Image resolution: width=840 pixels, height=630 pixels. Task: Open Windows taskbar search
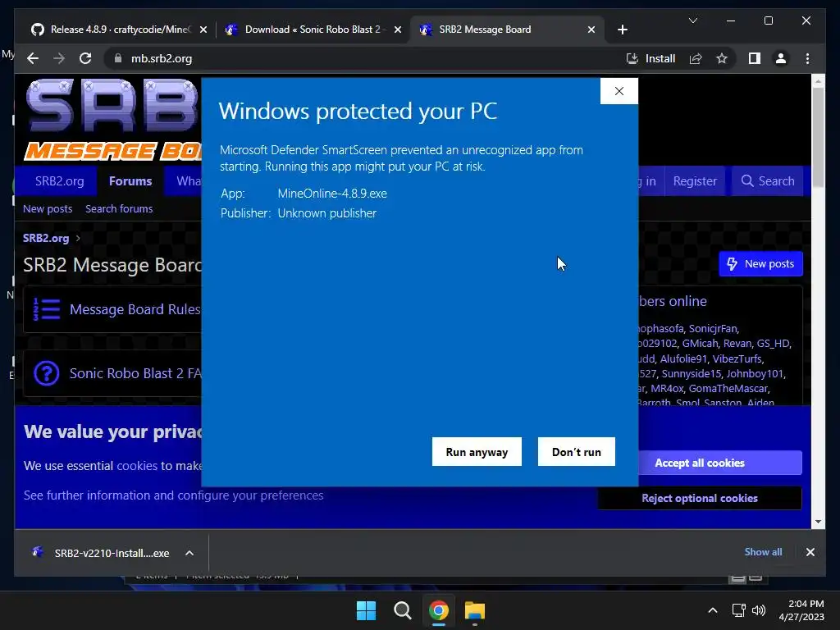402,610
